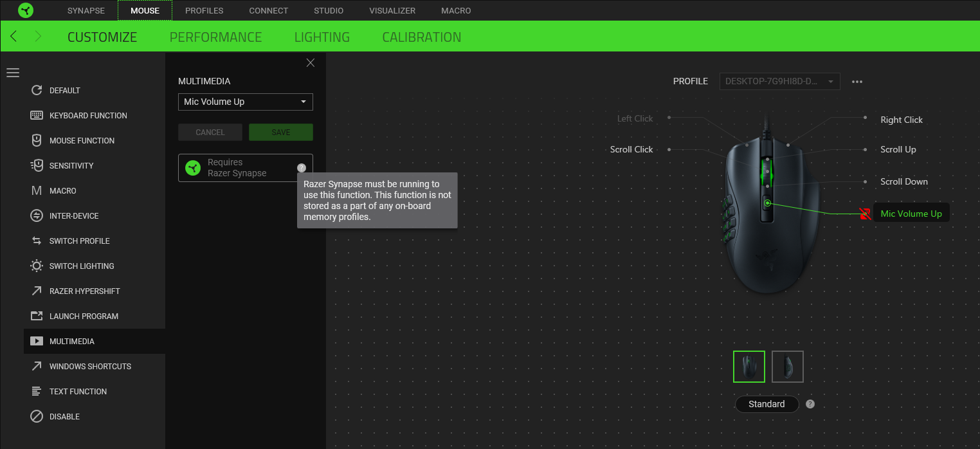Screen dimensions: 980x449
Task: Open the top MACRO tab
Action: pyautogui.click(x=456, y=10)
